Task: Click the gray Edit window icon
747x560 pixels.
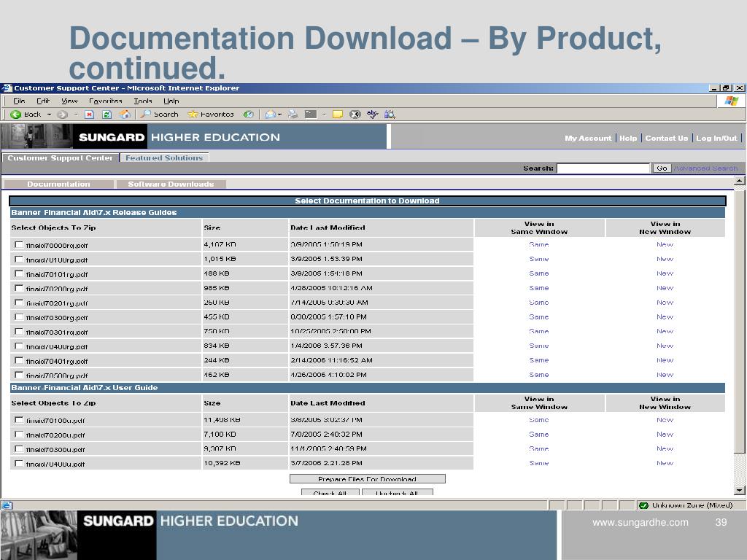Action: [x=311, y=114]
